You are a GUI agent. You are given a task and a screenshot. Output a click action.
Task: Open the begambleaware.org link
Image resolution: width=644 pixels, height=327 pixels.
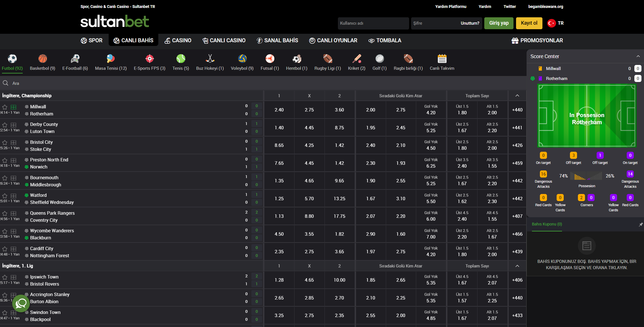point(546,7)
